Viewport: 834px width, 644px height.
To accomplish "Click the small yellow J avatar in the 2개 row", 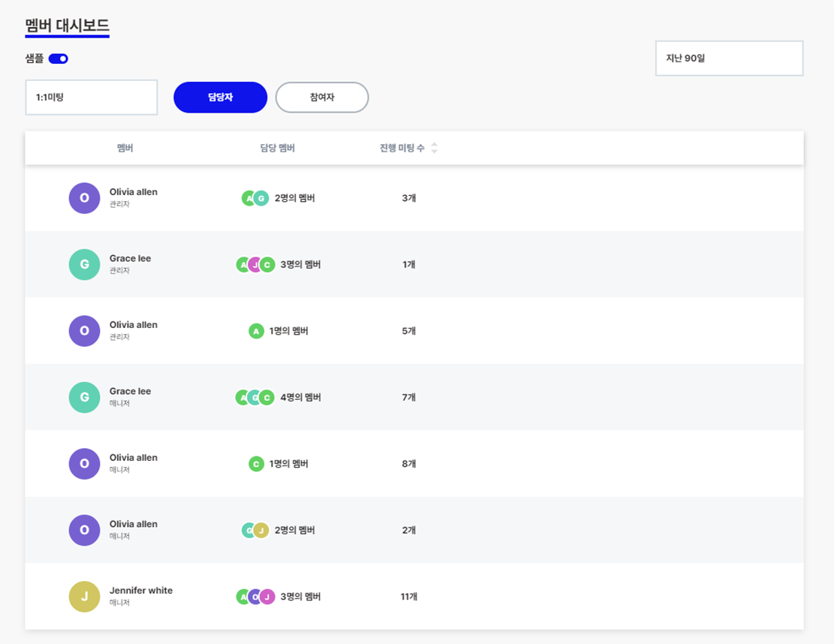I will click(x=261, y=530).
